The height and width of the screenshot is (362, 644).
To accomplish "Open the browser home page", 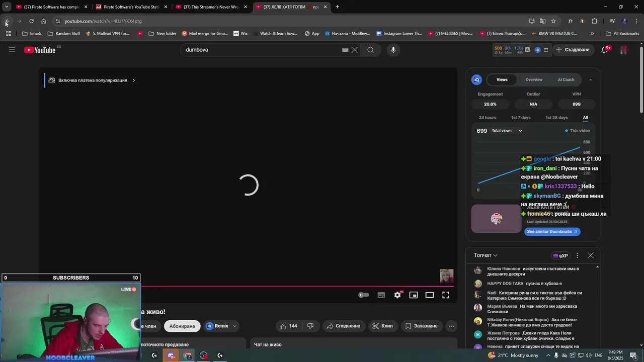I will [x=43, y=21].
